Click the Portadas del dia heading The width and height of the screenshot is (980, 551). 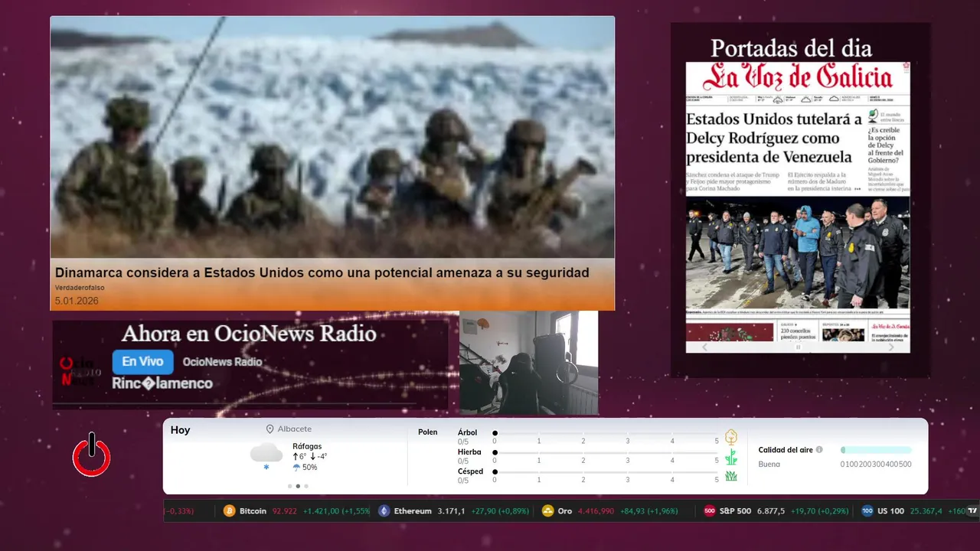pyautogui.click(x=791, y=48)
